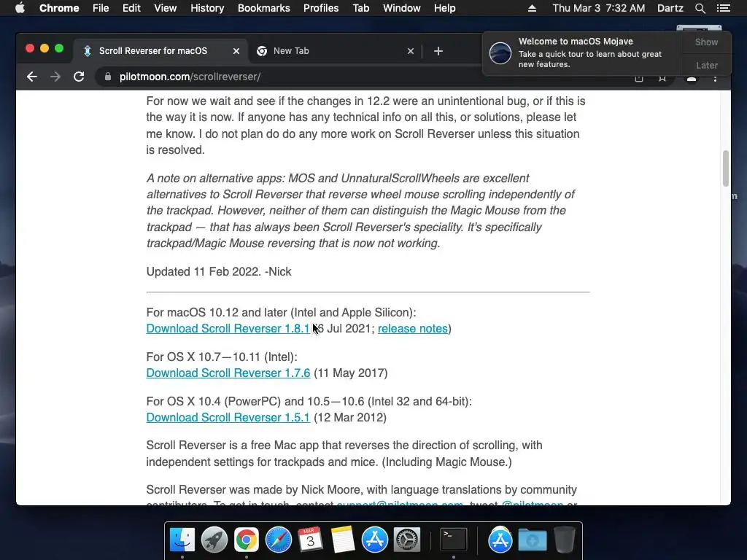Click the eject icon in the menu bar
The image size is (747, 560).
[532, 8]
